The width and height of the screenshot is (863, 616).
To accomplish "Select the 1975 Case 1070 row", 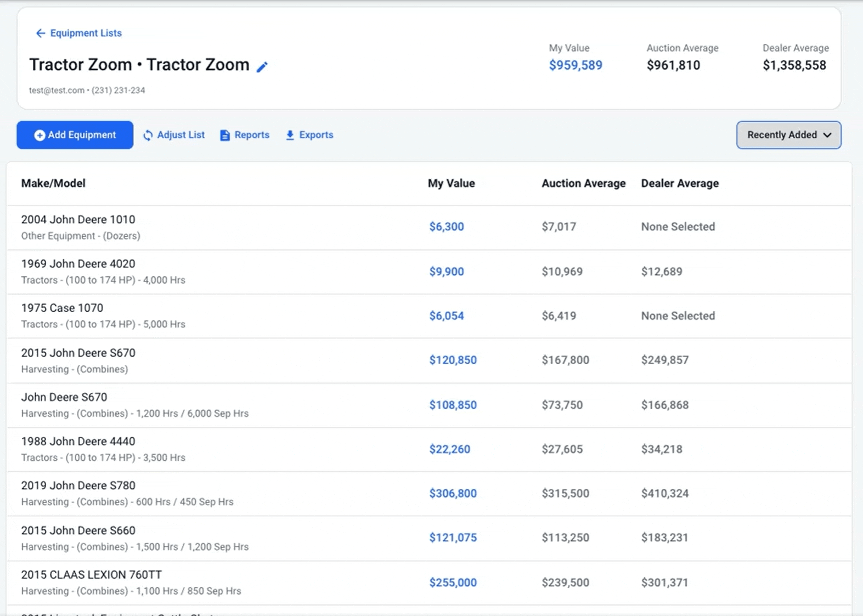I will coord(429,316).
